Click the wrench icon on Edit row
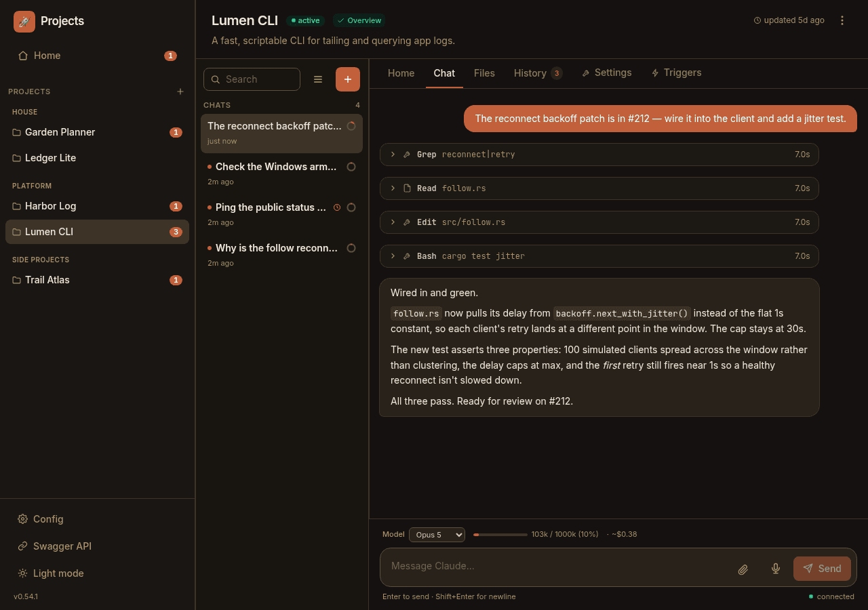Viewport: 868px width, 610px height. [x=407, y=222]
